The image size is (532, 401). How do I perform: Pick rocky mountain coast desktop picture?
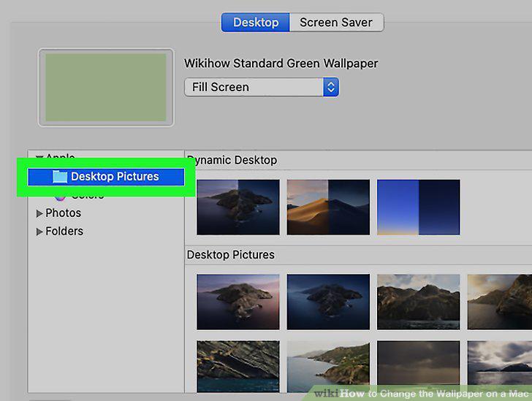point(419,302)
